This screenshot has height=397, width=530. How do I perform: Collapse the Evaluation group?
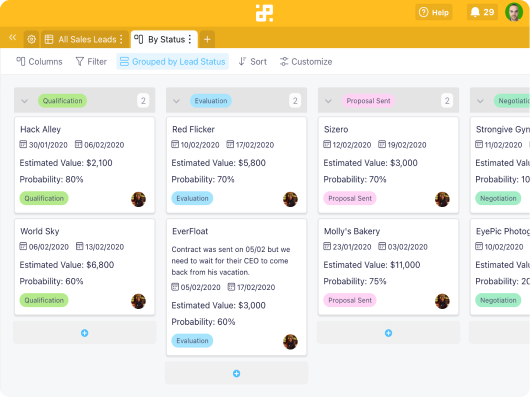pos(176,101)
